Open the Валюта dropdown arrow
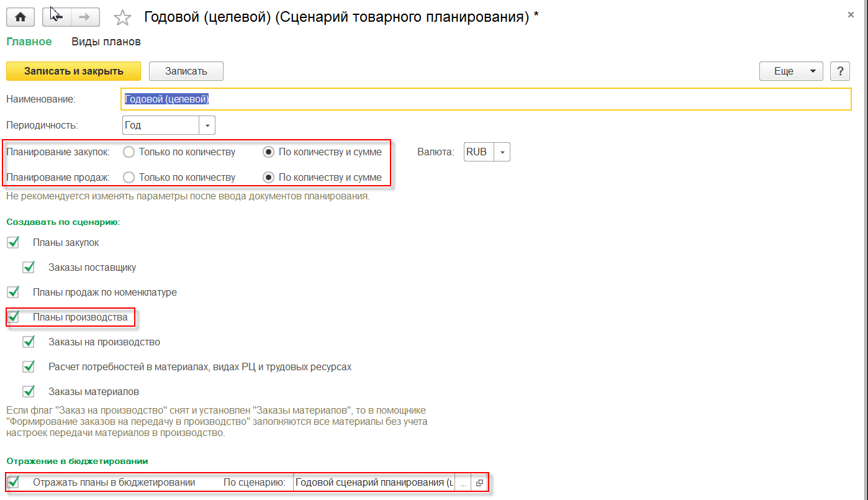The height and width of the screenshot is (500, 868). pos(502,152)
